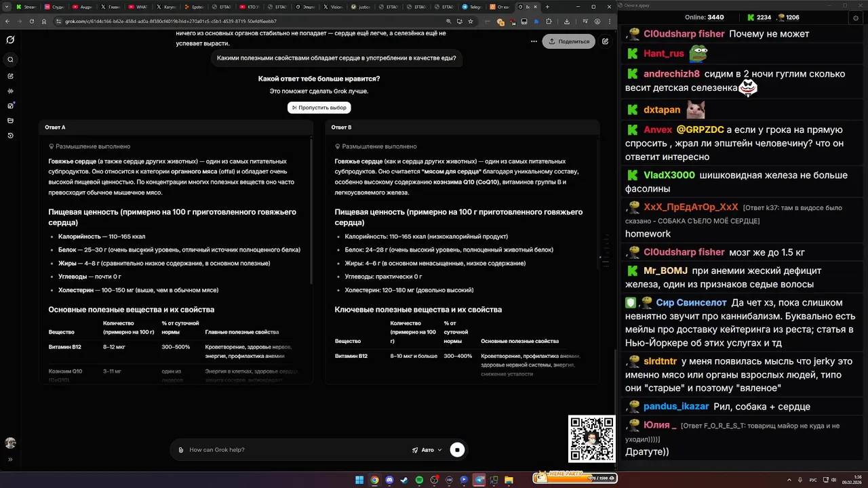Click username slrdtntr in chat

660,362
